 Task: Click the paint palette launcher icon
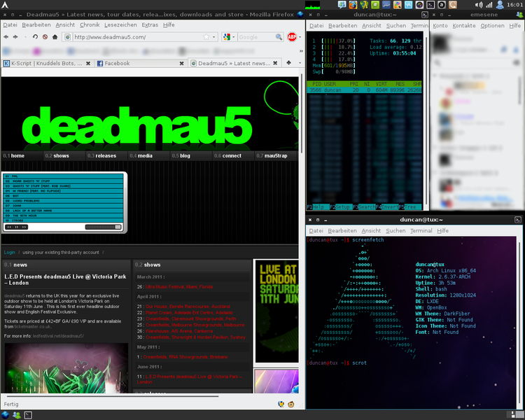pyautogui.click(x=398, y=5)
